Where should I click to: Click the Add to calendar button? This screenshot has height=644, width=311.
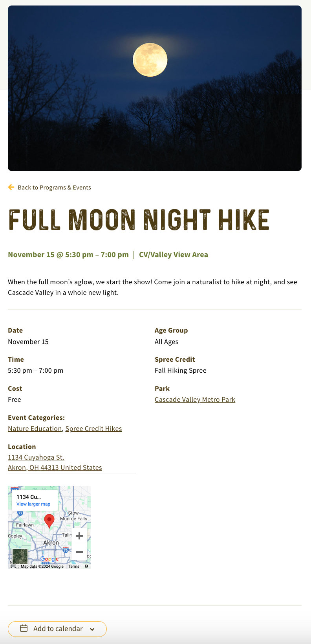pos(57,629)
